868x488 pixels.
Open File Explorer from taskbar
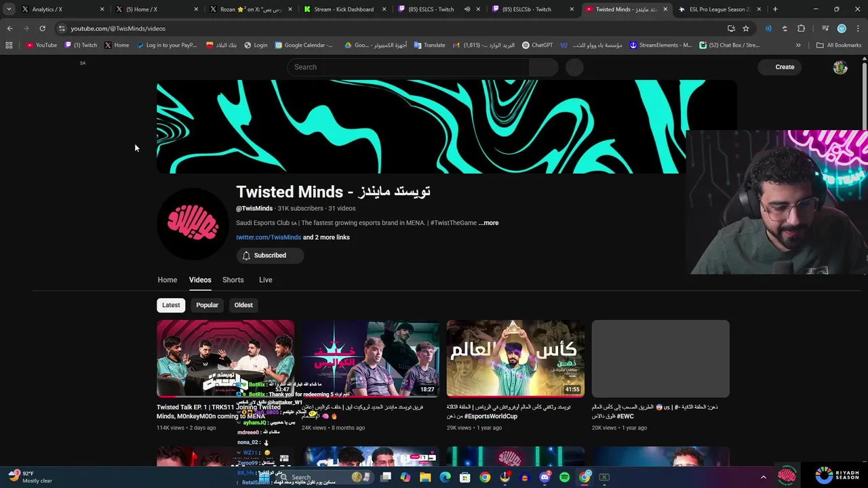coord(425,477)
